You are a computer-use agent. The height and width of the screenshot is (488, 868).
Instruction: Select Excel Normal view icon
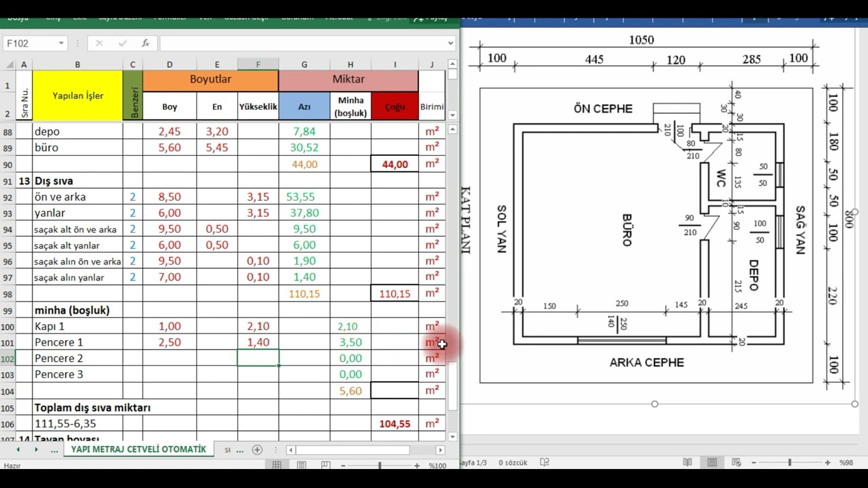tap(277, 466)
